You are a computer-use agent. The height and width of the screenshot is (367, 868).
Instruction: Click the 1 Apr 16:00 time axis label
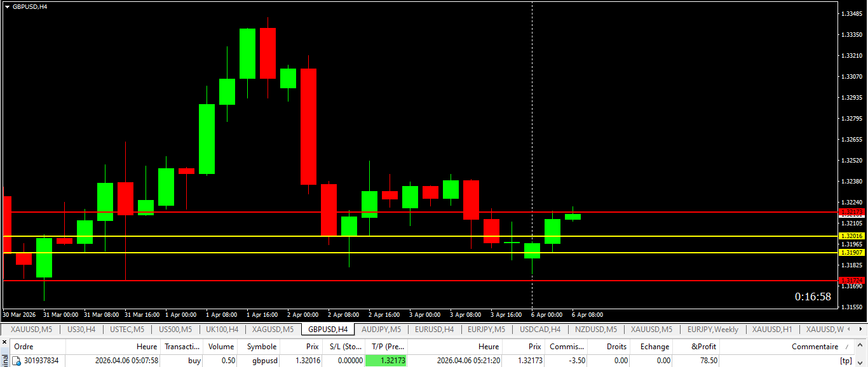tap(262, 315)
